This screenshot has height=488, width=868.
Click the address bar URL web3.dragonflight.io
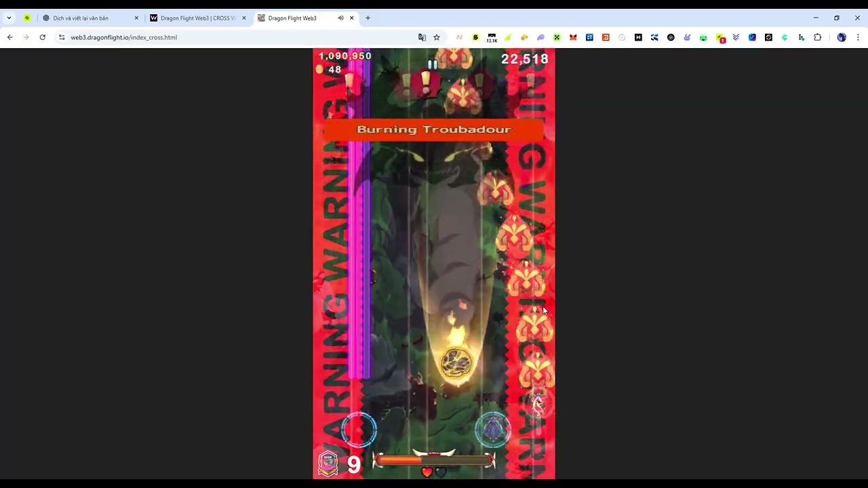pos(124,37)
